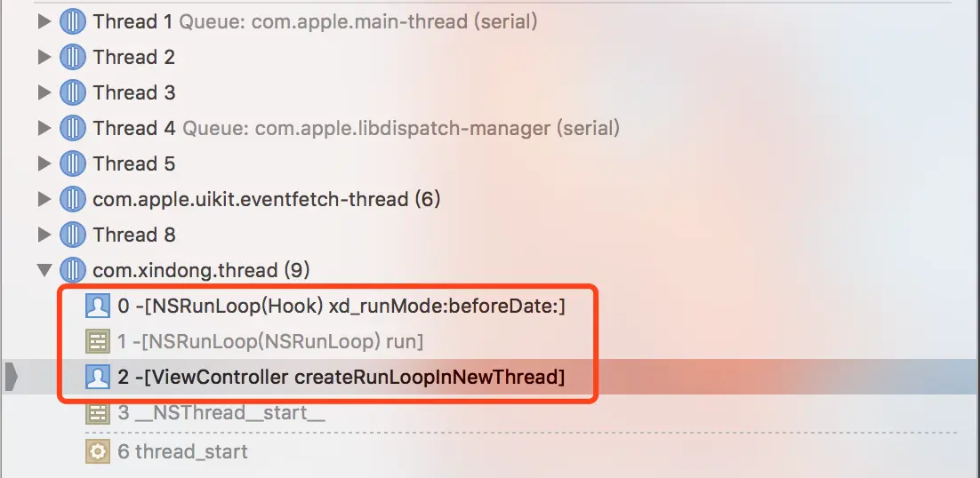Expand com.apple.uikit.eventfetch-thread triangle
Viewport: 980px width, 478px height.
coord(44,199)
